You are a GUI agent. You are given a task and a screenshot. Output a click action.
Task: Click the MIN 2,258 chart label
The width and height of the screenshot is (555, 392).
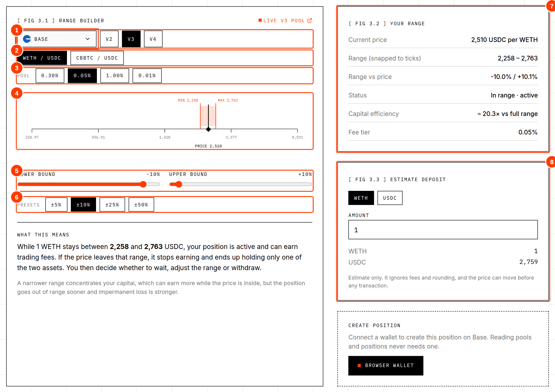click(x=188, y=100)
